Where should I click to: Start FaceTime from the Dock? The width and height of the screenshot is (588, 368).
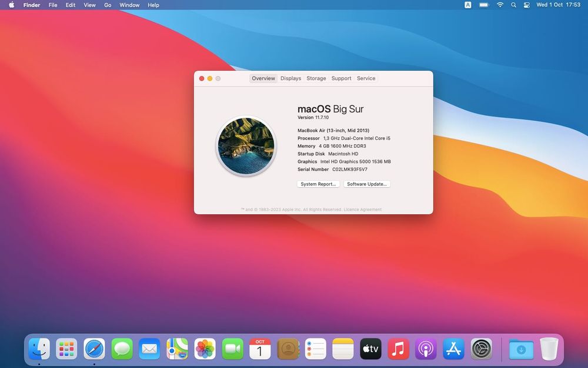coord(232,349)
